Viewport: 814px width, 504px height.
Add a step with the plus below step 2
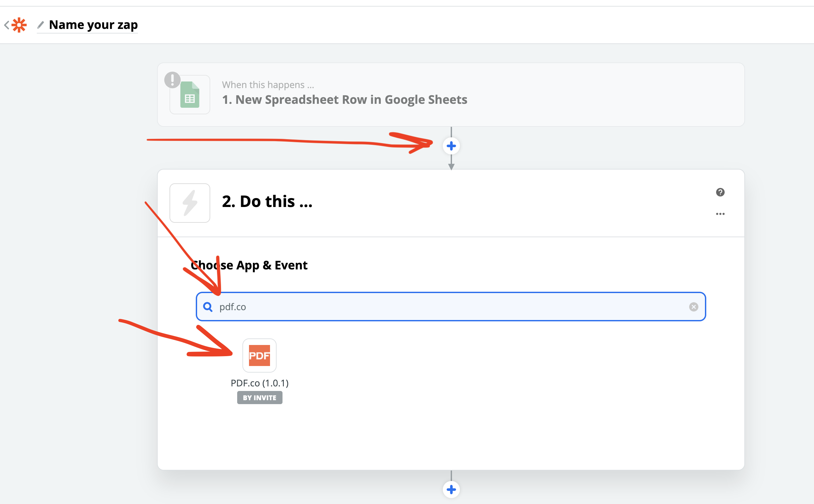point(451,490)
